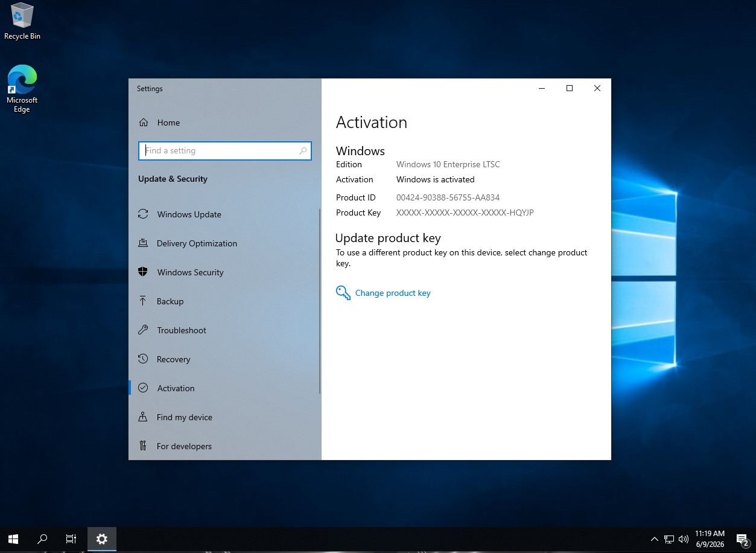Show hidden tray icons chevron
Image resolution: width=756 pixels, height=553 pixels.
coord(655,539)
